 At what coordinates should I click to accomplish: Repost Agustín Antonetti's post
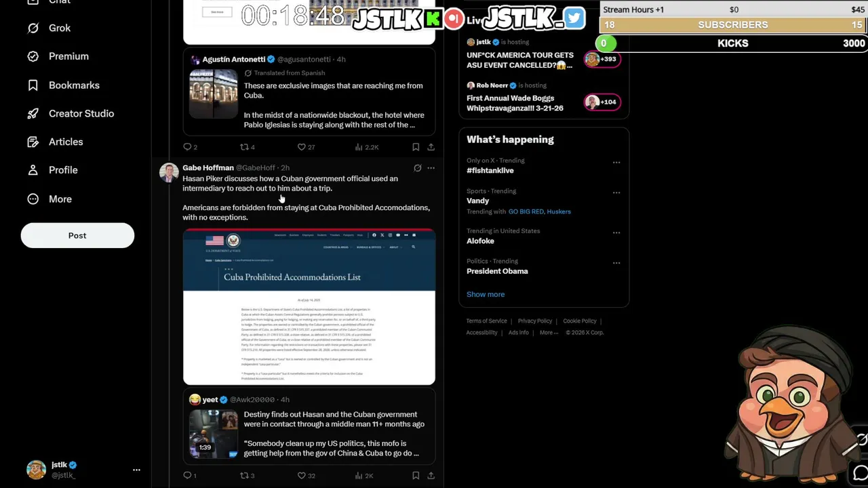[248, 147]
